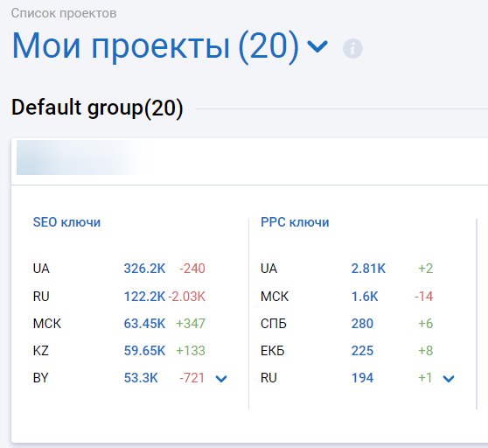This screenshot has width=488, height=448.
Task: Click PPC СПБ value 280
Action: tap(362, 324)
